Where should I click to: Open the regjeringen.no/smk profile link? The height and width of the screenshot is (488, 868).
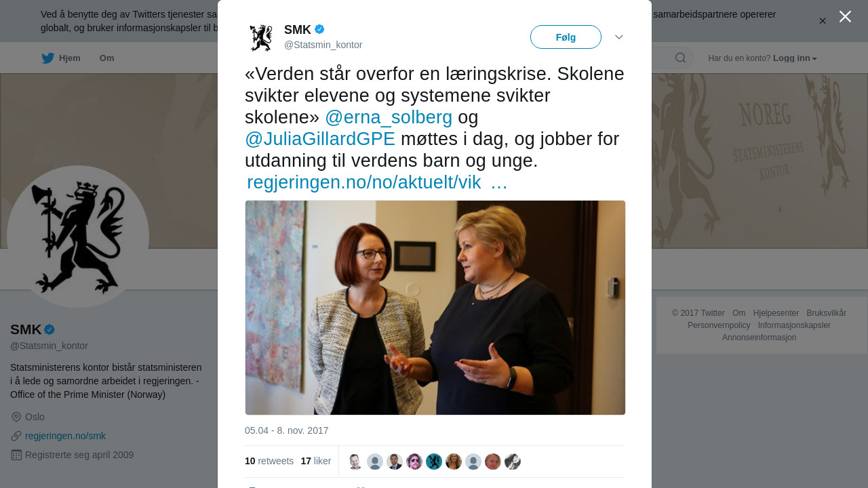coord(65,436)
